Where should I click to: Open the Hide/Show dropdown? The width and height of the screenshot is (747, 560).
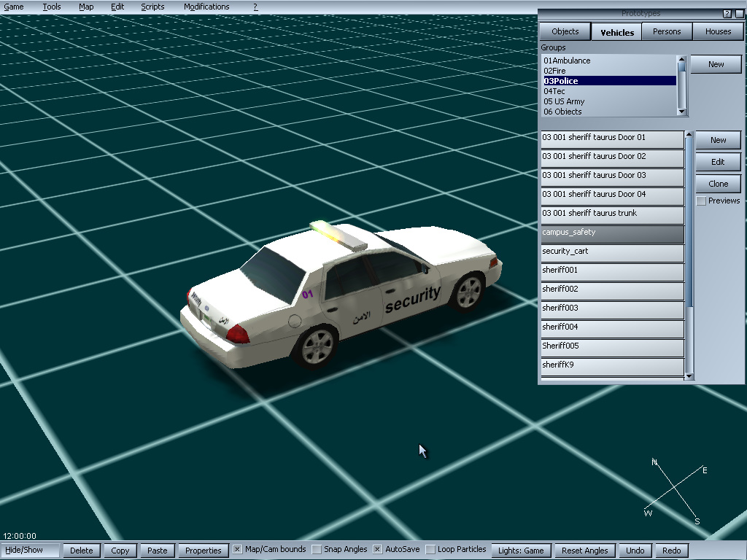pos(31,551)
